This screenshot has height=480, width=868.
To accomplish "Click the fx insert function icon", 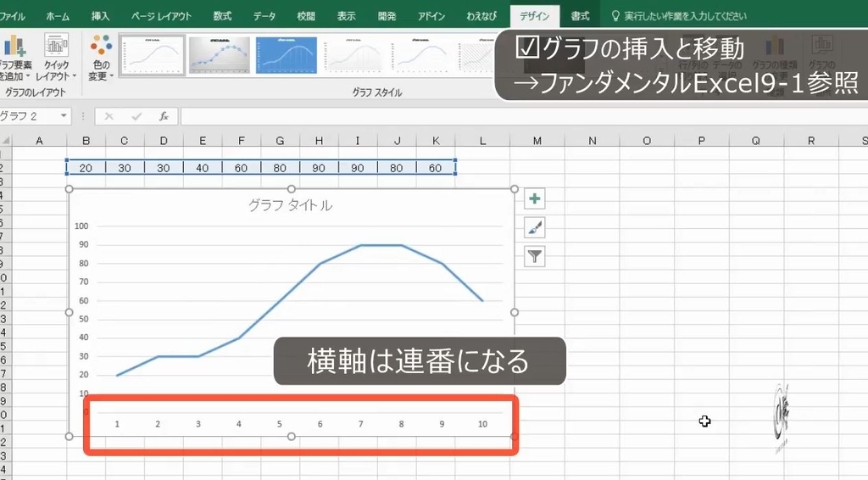I will tap(164, 116).
